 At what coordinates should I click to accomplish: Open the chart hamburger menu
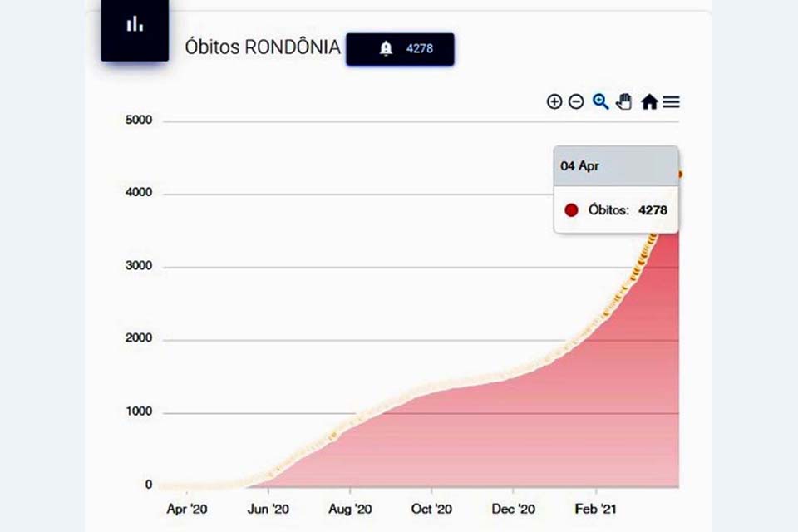pos(672,101)
